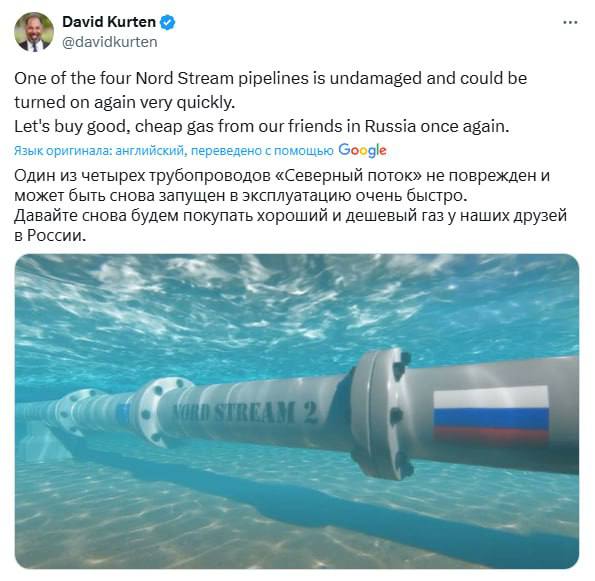Image resolution: width=595 pixels, height=581 pixels.
Task: Click the NORD STREAM 2 pipe lettering
Action: pos(244,413)
